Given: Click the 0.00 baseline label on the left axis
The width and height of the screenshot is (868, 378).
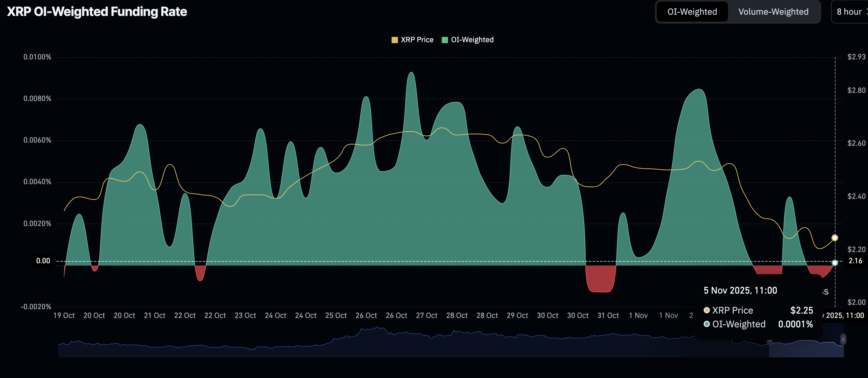Looking at the screenshot, I should (43, 260).
